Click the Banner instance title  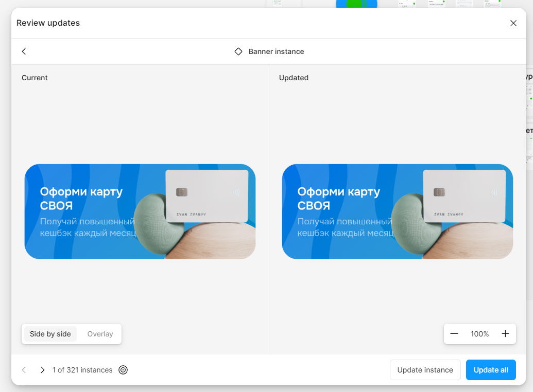[x=277, y=51]
